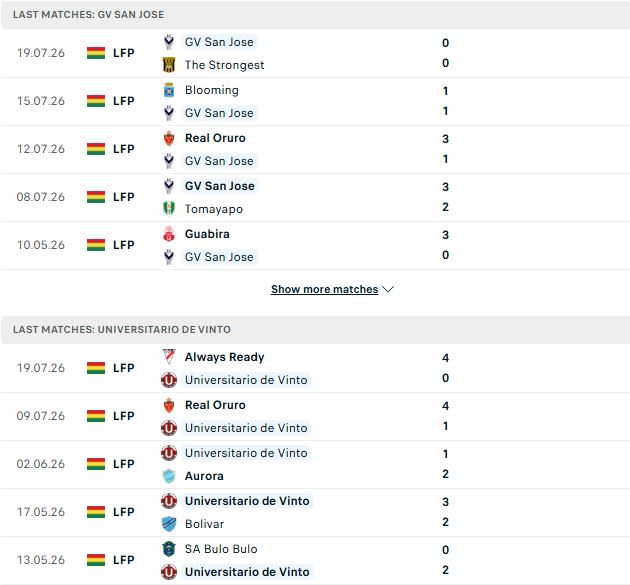Click The Strongest team crest icon

point(169,65)
